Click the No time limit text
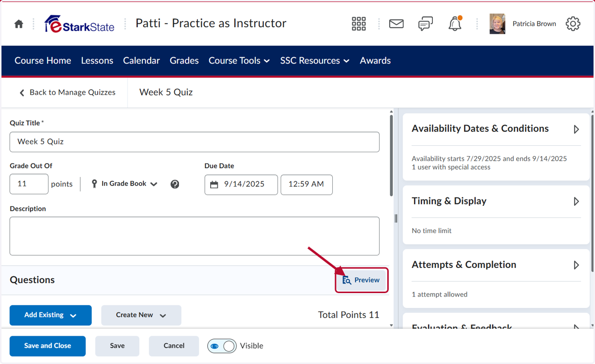Screen dimensions: 595x364 [x=431, y=231]
